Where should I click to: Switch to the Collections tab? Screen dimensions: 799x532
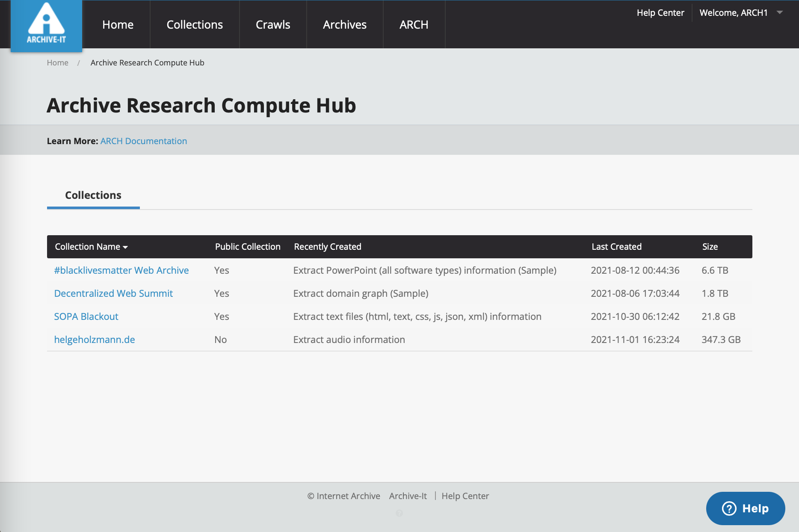pyautogui.click(x=93, y=195)
